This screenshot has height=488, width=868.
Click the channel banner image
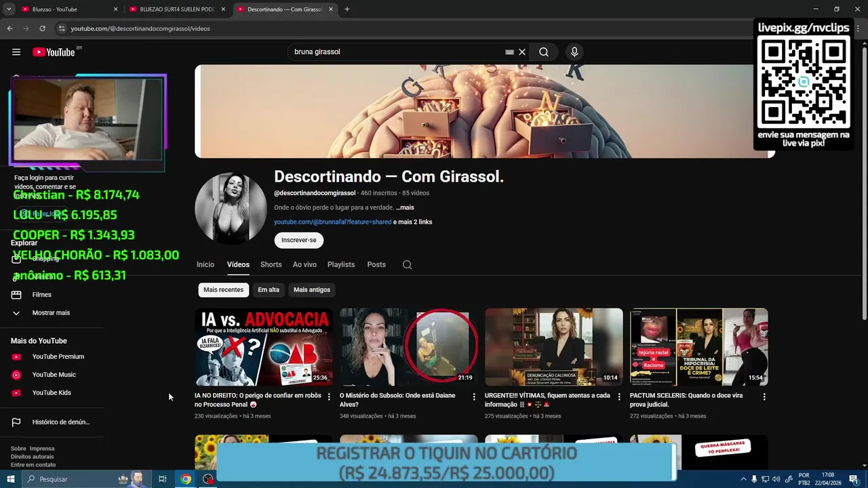click(485, 111)
